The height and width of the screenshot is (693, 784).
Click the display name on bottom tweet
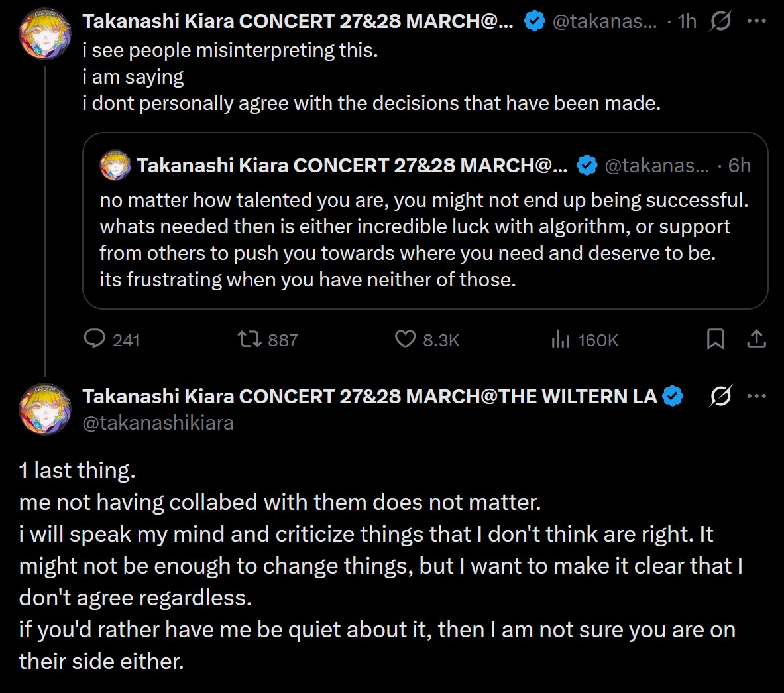coord(370,397)
